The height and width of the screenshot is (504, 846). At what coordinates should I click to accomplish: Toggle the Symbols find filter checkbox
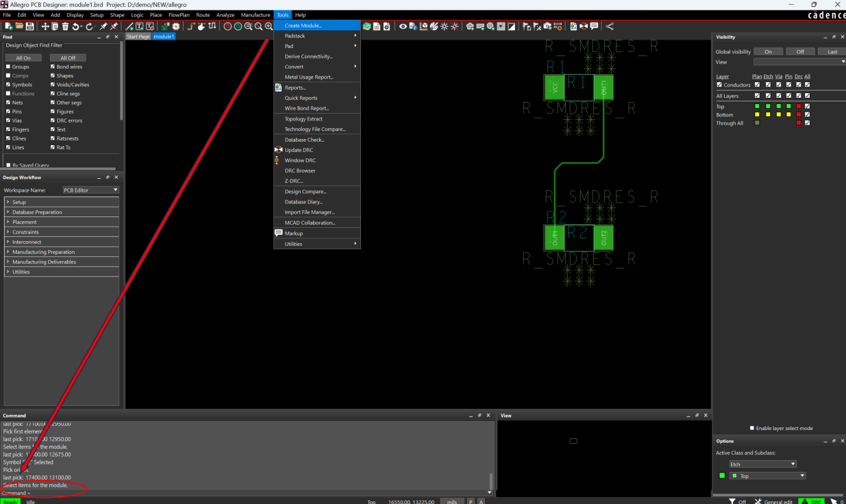[x=8, y=84]
